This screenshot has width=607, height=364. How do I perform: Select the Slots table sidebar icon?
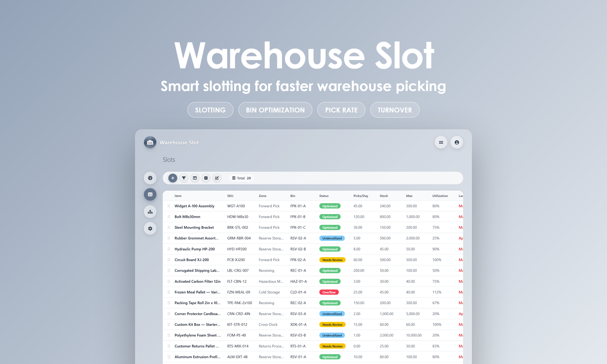click(x=150, y=194)
